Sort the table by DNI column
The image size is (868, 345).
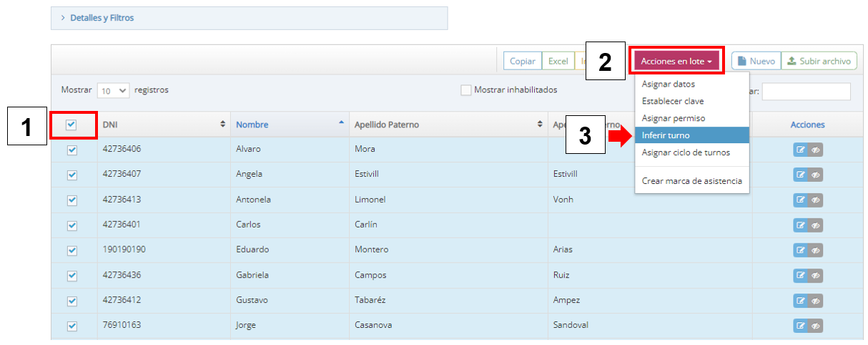pos(164,125)
